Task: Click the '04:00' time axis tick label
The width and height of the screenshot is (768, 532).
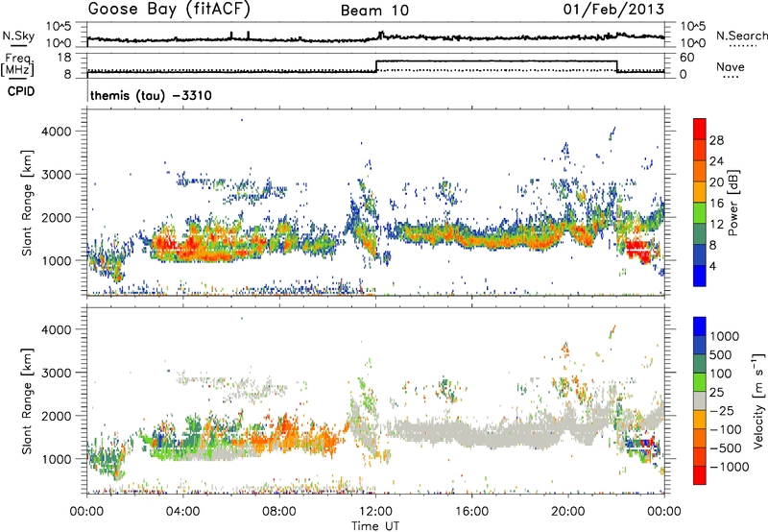Action: 182,512
